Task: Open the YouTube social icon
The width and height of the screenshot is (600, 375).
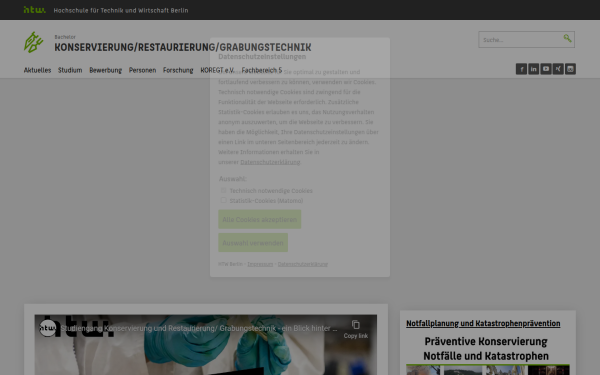Action: point(546,69)
